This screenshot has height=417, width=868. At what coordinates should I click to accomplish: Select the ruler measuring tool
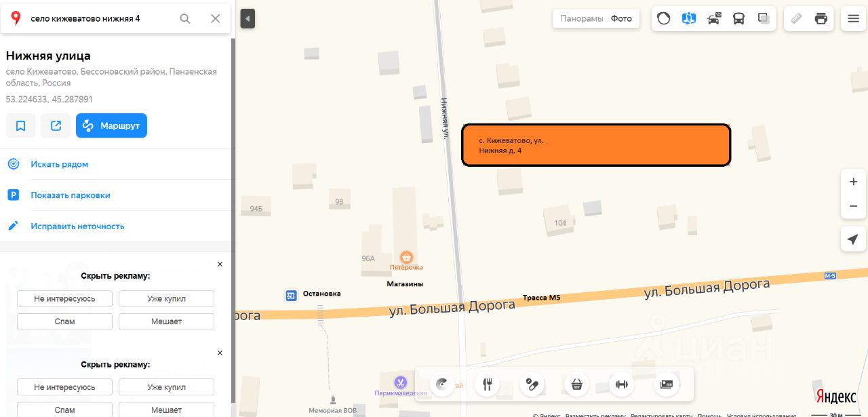[796, 18]
